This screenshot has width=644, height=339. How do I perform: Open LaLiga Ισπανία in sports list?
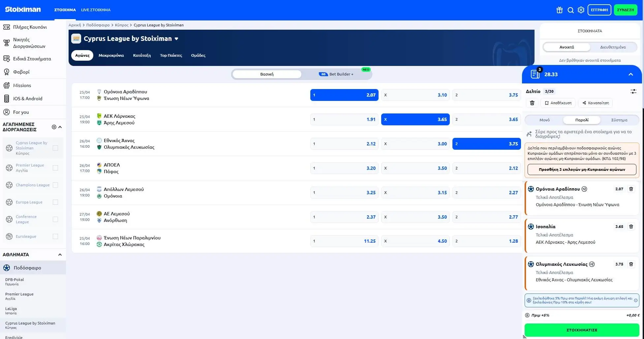point(33,311)
